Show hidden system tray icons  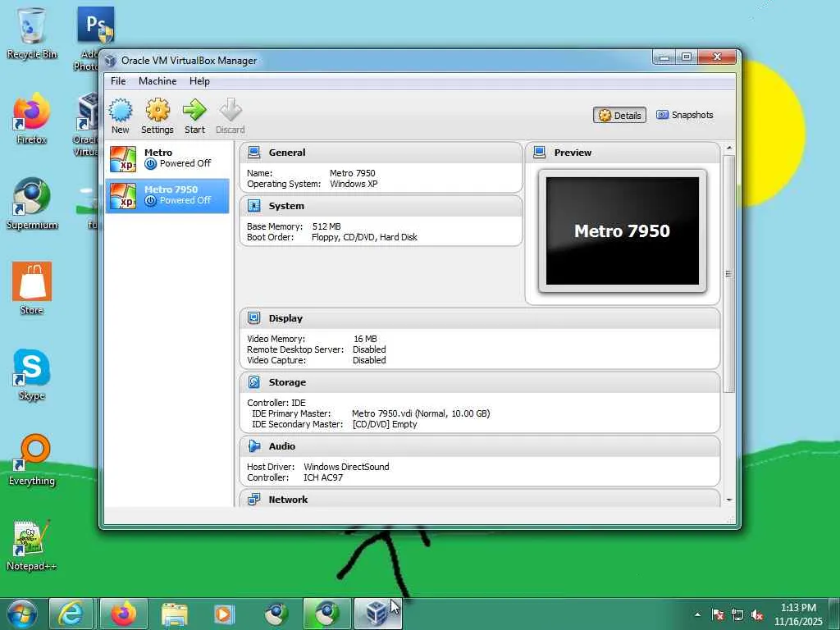697,614
